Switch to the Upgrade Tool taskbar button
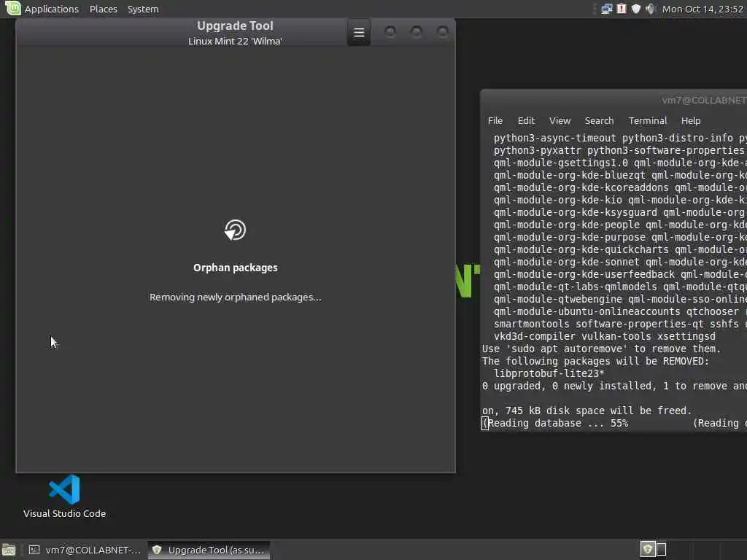747x560 pixels. (209, 550)
